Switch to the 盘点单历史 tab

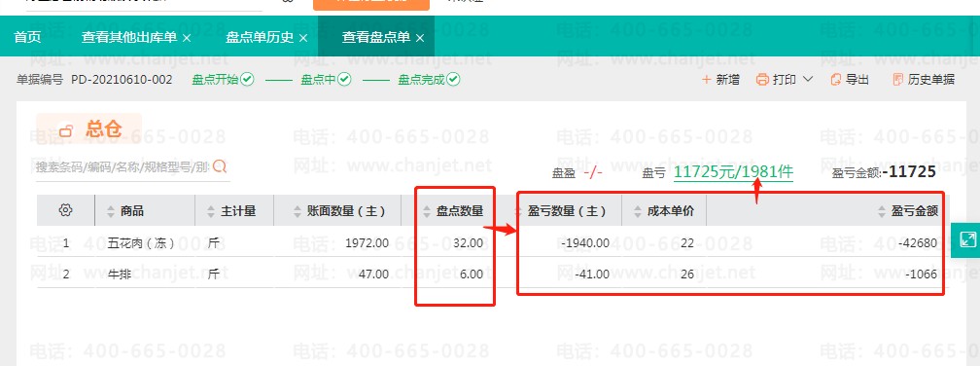click(x=260, y=37)
